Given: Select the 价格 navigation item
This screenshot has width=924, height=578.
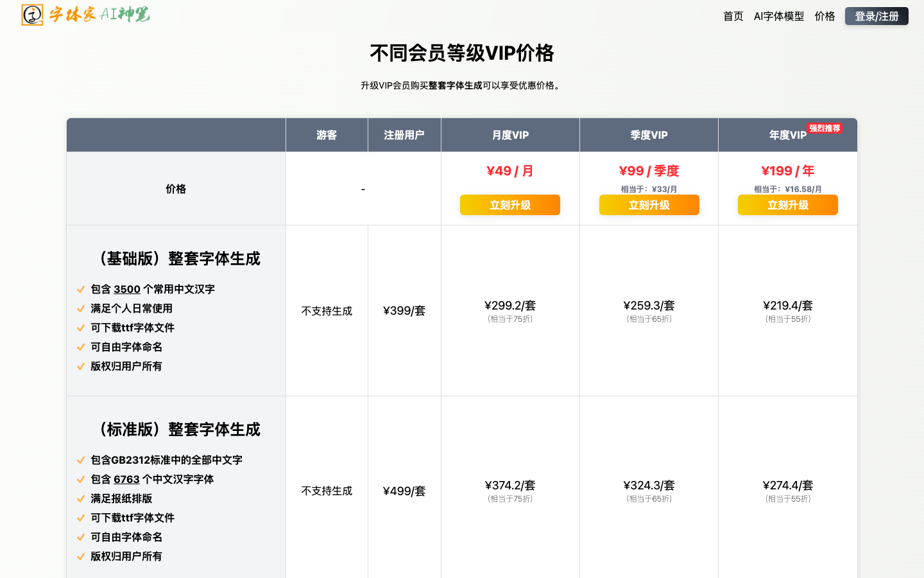Looking at the screenshot, I should 825,16.
